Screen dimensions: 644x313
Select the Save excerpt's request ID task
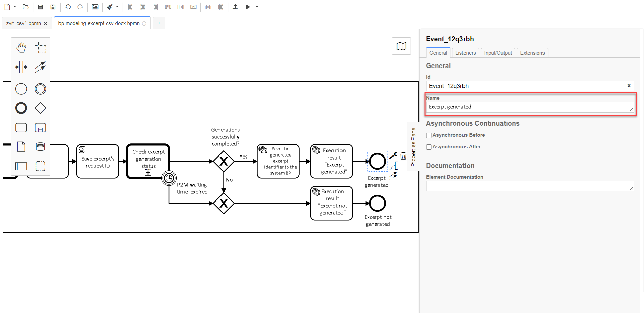tap(97, 161)
